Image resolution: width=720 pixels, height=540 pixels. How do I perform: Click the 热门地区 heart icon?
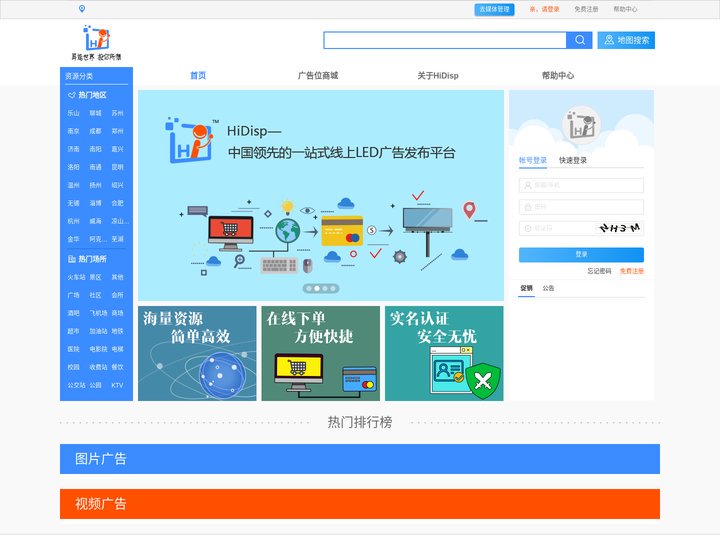[71, 95]
